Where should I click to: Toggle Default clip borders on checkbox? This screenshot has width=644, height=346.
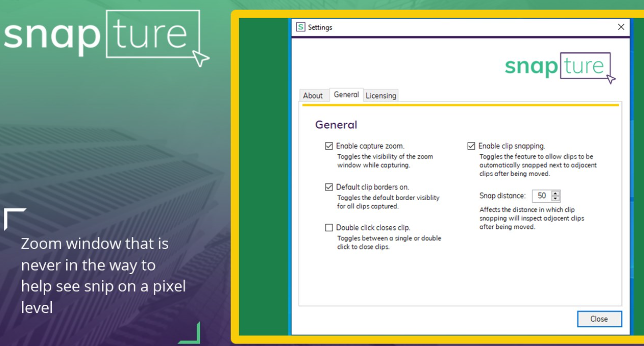point(329,187)
